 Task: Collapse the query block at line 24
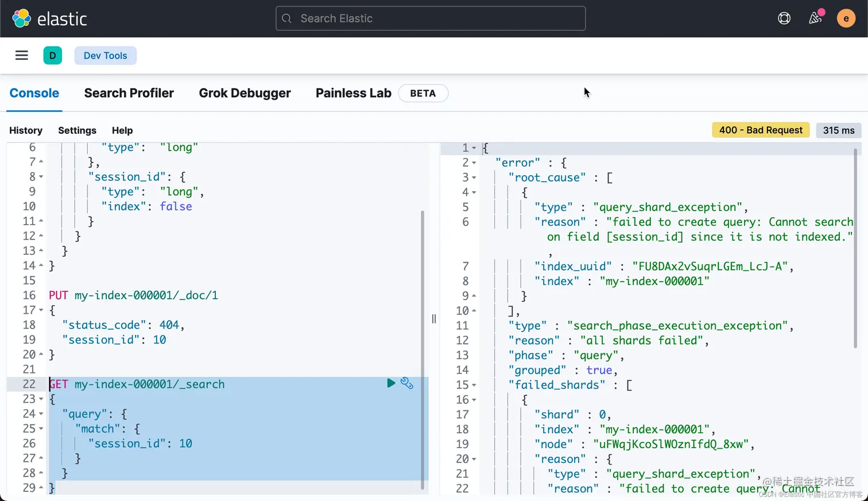tap(41, 414)
